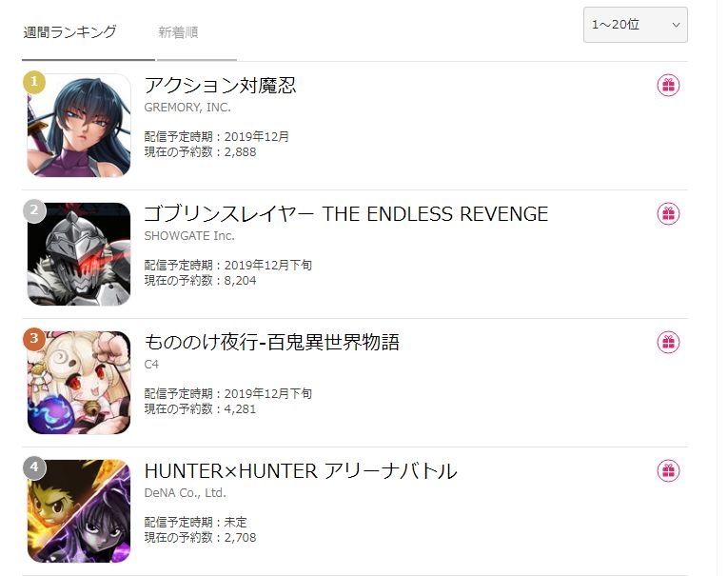Open アクション対魔忍 app thumbnail
The height and width of the screenshot is (576, 728).
79,126
